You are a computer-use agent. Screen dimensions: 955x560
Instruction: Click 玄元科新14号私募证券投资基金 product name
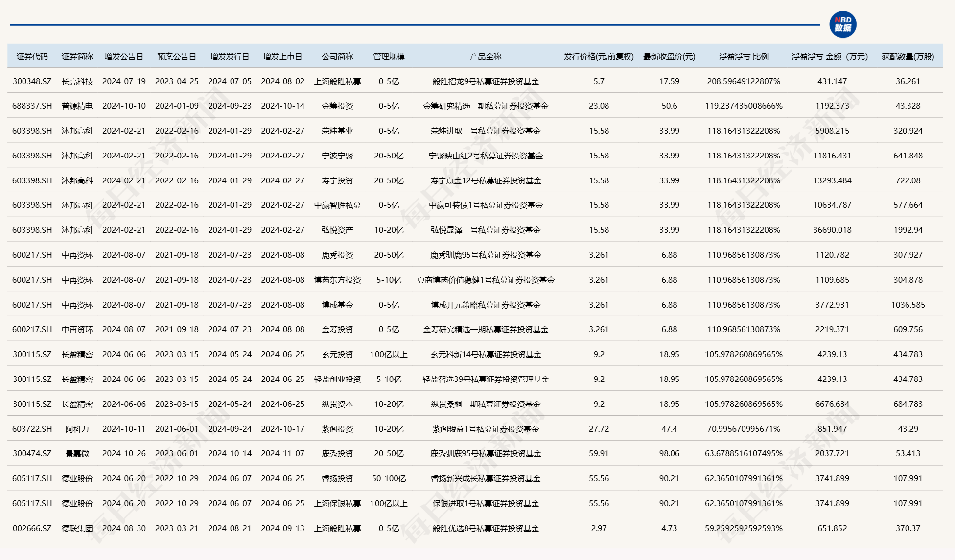486,354
